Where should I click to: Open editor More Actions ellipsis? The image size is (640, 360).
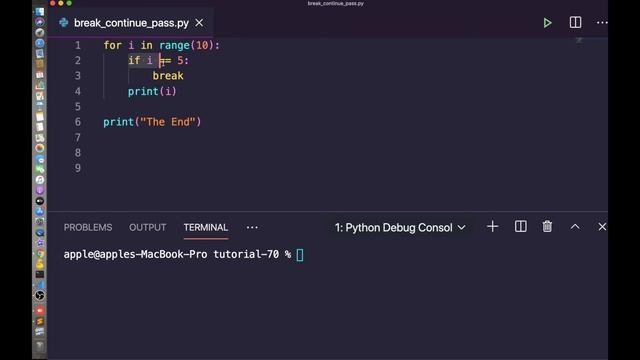click(x=602, y=23)
